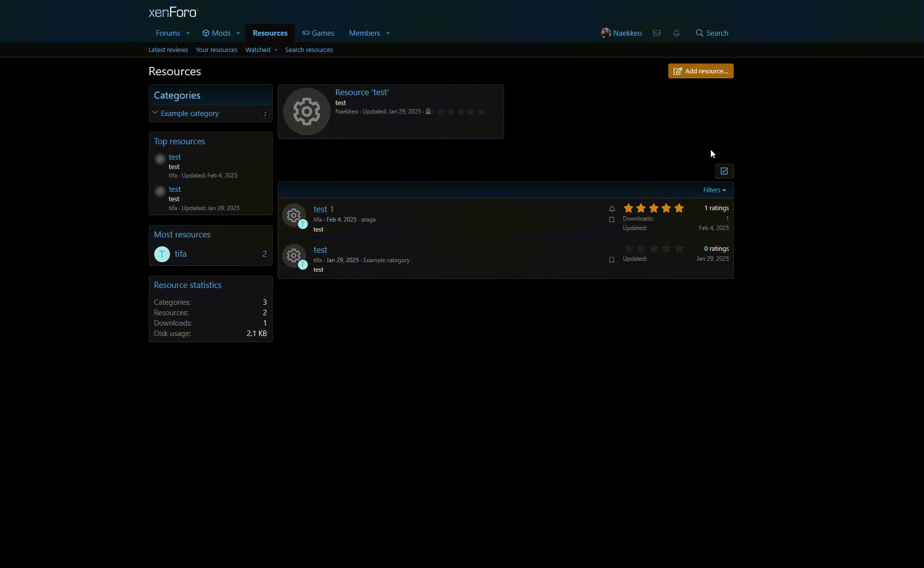Check the checkbox on the 'test' resource
Image resolution: width=924 pixels, height=568 pixels.
coord(612,259)
